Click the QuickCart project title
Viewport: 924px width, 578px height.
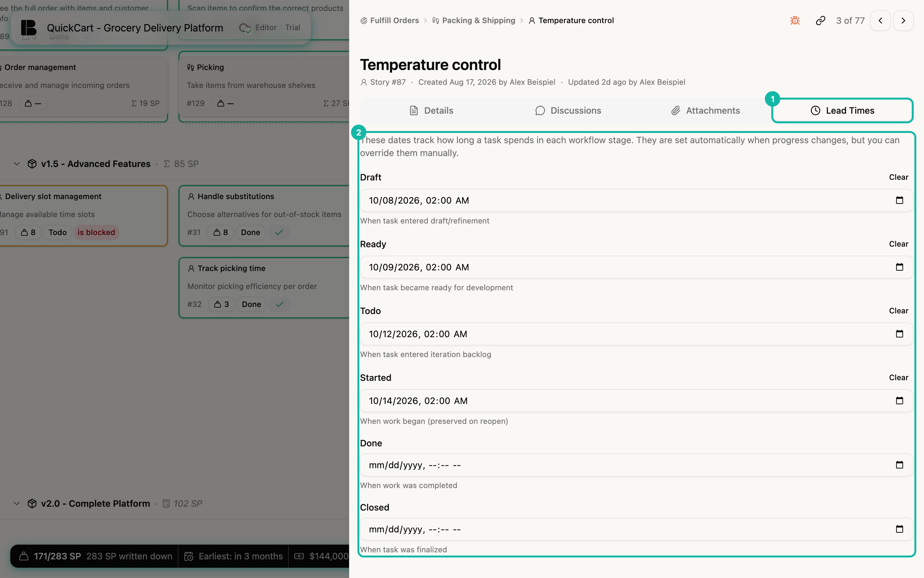[x=135, y=28]
